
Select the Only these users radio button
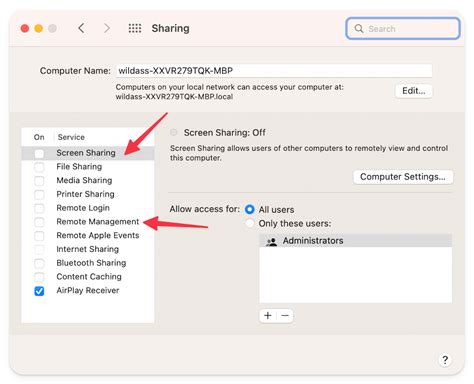(250, 223)
